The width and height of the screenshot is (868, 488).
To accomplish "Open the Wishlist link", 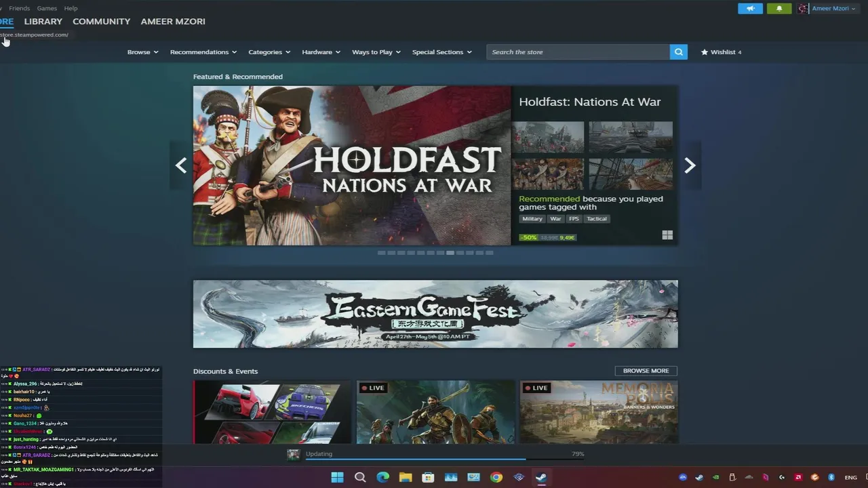I will (721, 52).
